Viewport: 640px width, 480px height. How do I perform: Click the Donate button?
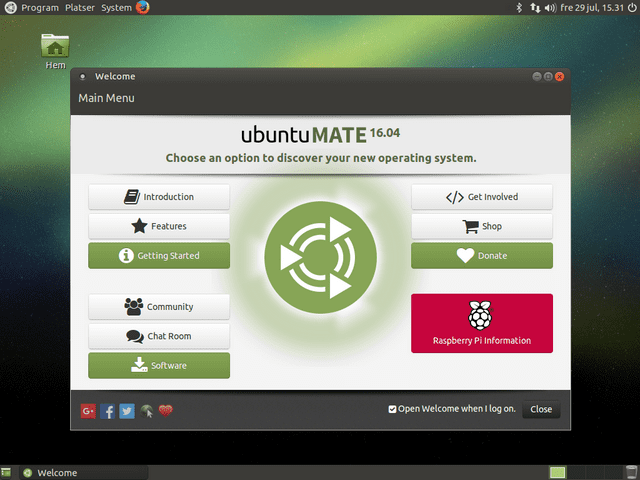point(482,256)
